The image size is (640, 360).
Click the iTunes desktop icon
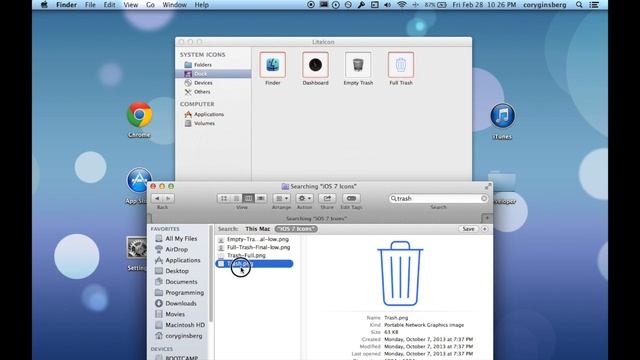coord(502,116)
